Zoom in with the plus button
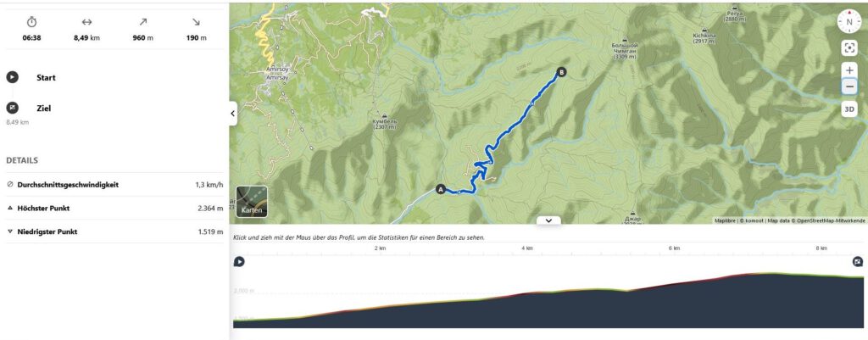Image resolution: width=868 pixels, height=340 pixels. [849, 71]
